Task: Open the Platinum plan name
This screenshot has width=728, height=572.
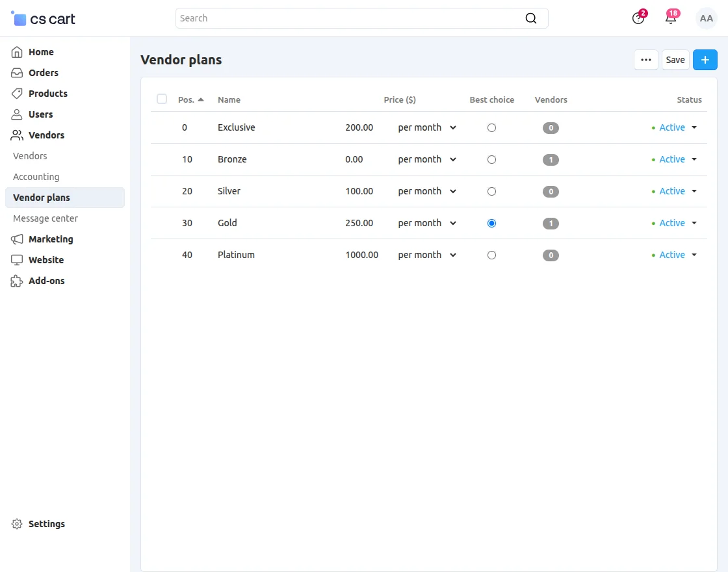Action: pos(236,255)
